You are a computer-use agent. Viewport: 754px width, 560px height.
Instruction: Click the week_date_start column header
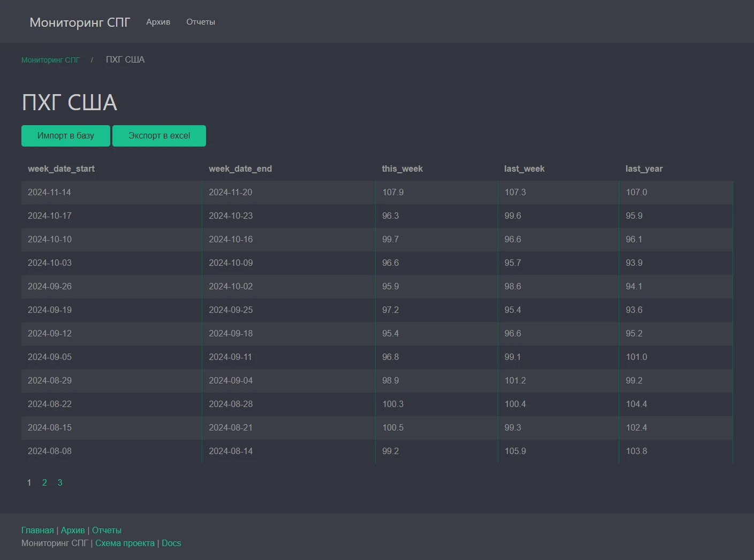[61, 168]
